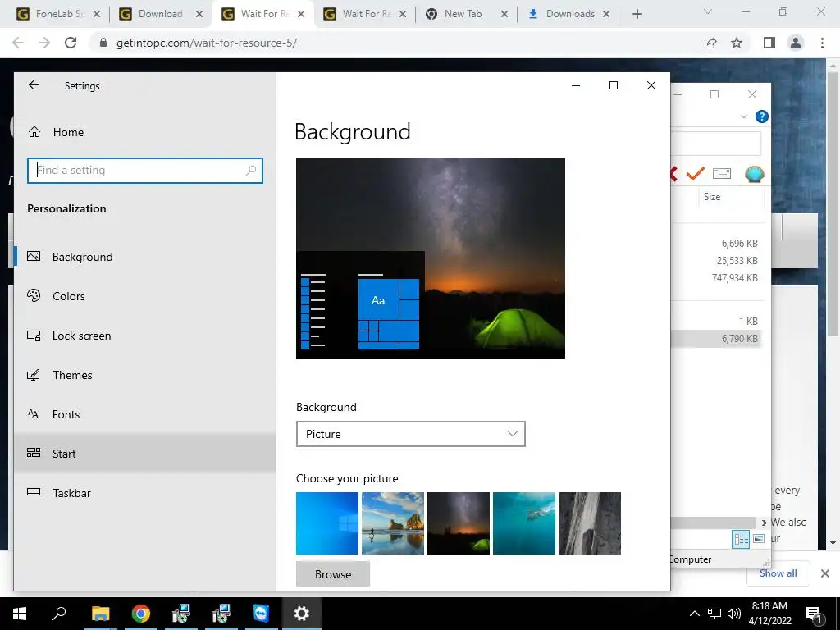Switch to the Downloads Chrome tab
Screen dimensions: 840x630
(570, 14)
